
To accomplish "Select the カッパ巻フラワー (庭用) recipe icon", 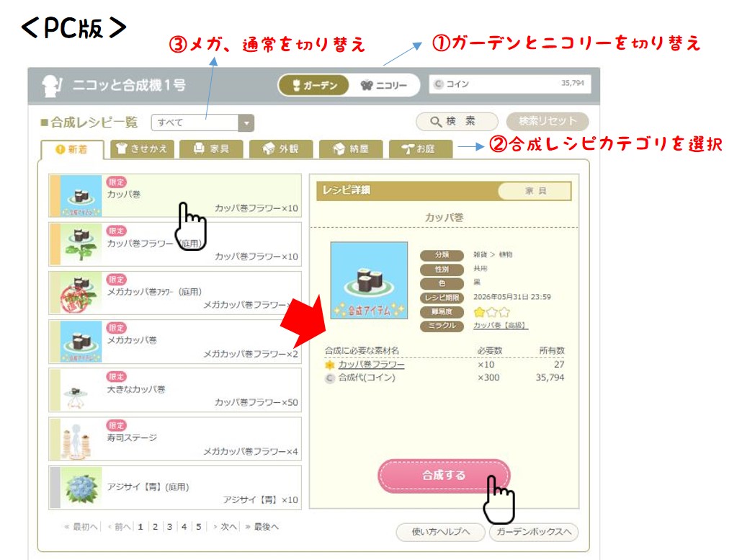I will click(81, 244).
